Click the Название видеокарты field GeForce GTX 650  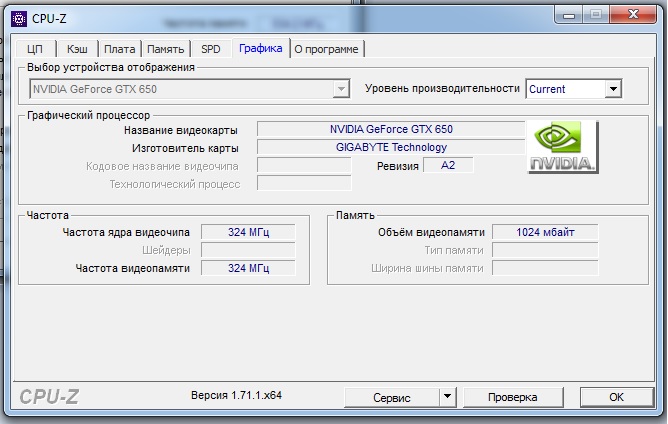pyautogui.click(x=391, y=129)
